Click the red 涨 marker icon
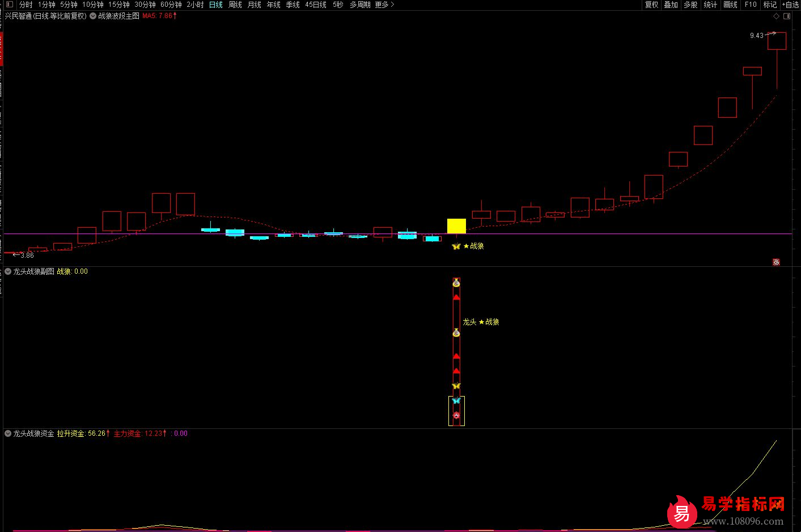 coord(776,262)
